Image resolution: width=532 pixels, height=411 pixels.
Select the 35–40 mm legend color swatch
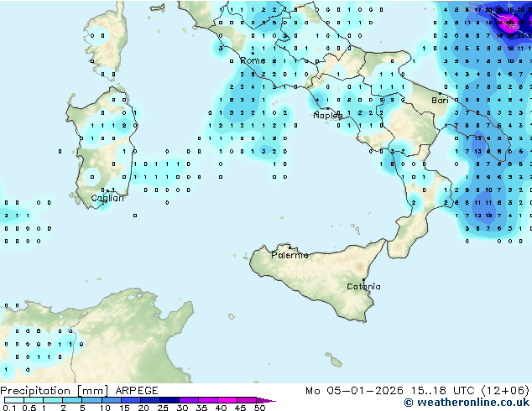207,400
